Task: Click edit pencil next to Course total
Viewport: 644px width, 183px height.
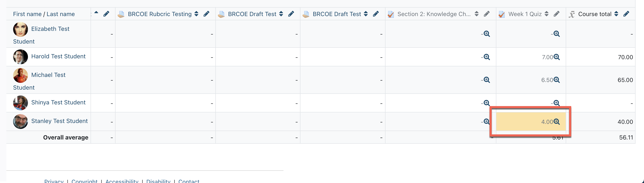Action: point(626,14)
